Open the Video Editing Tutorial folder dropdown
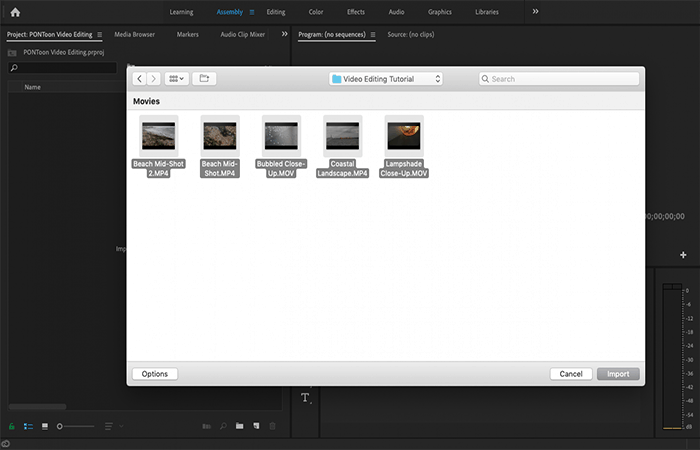The image size is (700, 450). [x=386, y=79]
